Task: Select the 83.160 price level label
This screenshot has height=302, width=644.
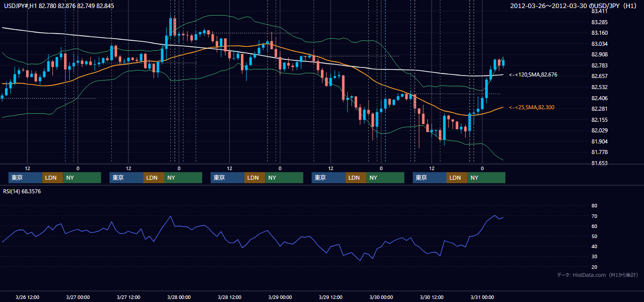Action: (600, 33)
